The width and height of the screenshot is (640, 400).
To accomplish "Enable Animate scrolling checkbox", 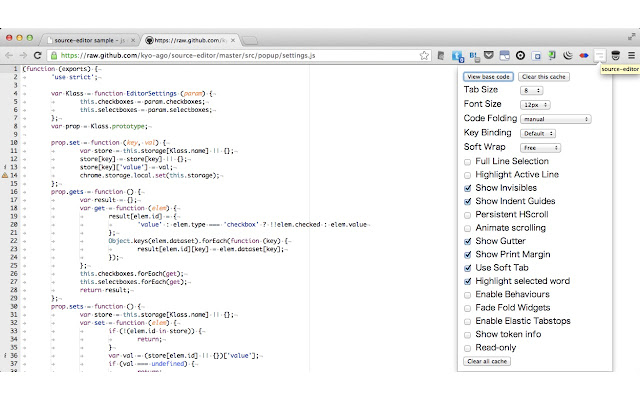I will click(x=467, y=229).
